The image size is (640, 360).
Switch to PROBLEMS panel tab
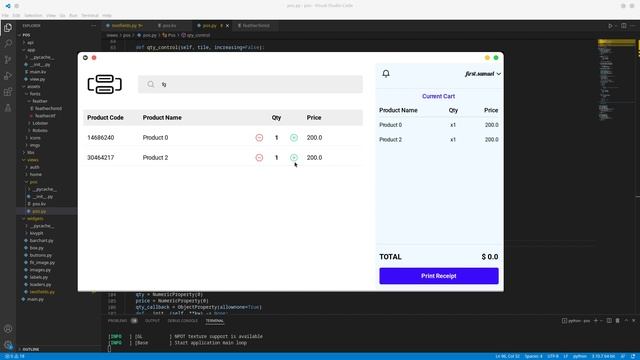(118, 321)
